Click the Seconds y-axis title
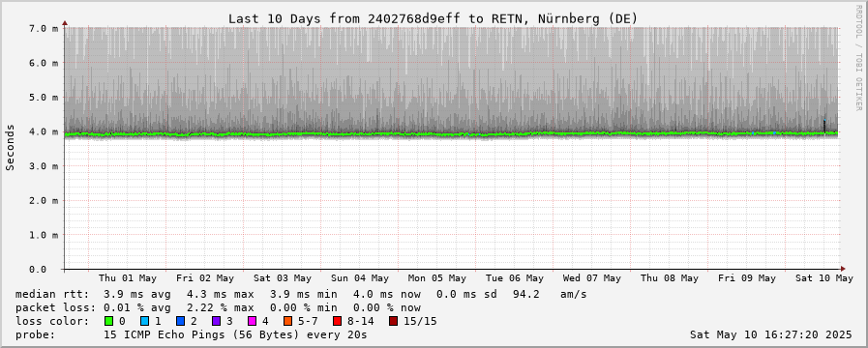The image size is (868, 348). [x=10, y=147]
